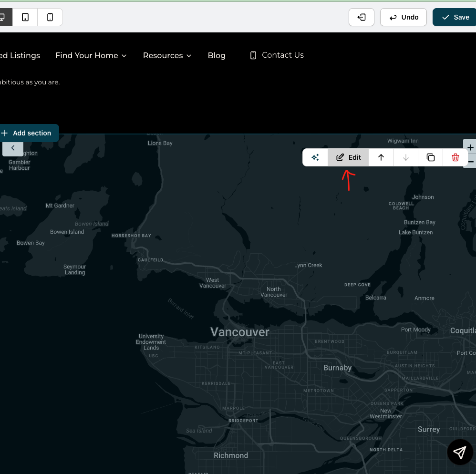This screenshot has height=474, width=476.
Task: Click the Belcarra map label
Action: (x=375, y=298)
